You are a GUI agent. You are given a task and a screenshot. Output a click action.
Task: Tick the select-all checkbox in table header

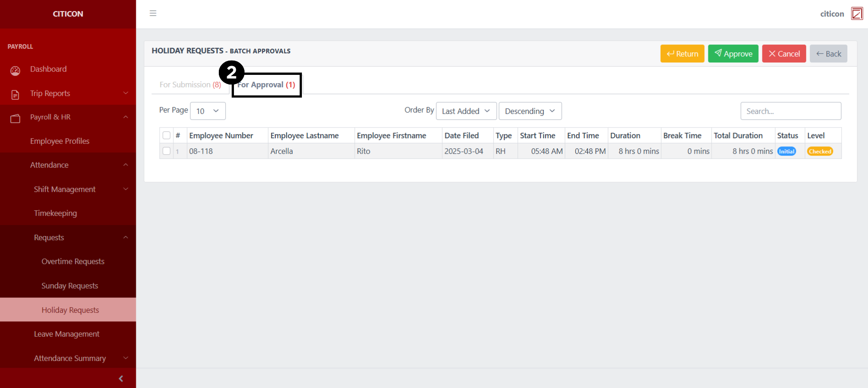point(167,135)
